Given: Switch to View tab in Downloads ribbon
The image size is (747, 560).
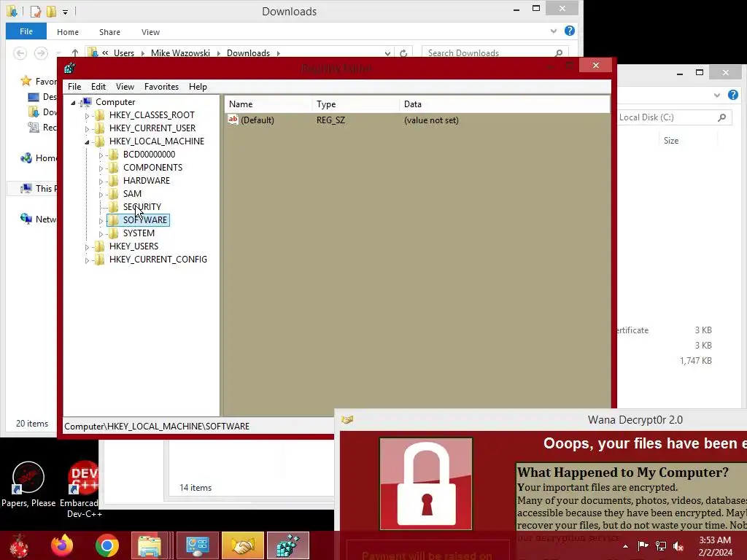Looking at the screenshot, I should click(x=150, y=32).
